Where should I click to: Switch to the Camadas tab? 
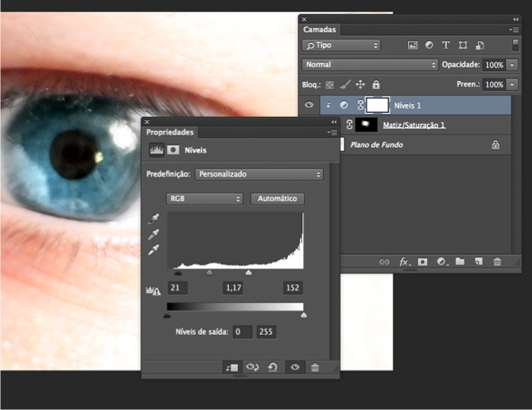tap(319, 30)
